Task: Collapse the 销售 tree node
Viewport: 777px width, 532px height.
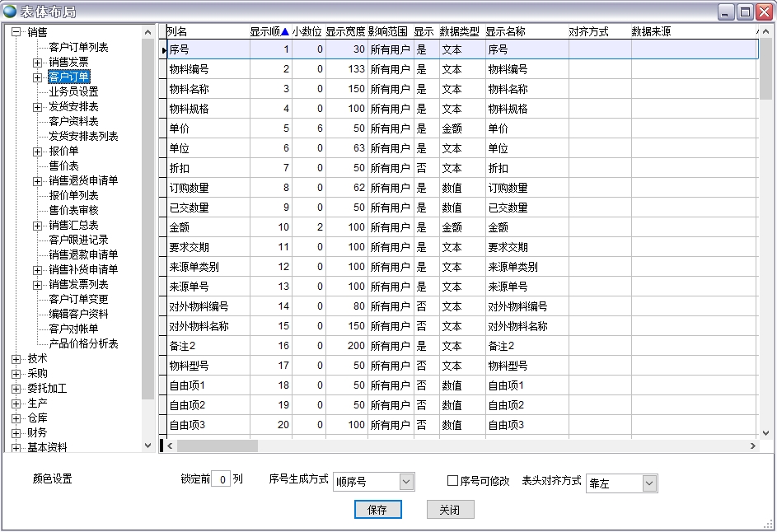Action: point(16,32)
